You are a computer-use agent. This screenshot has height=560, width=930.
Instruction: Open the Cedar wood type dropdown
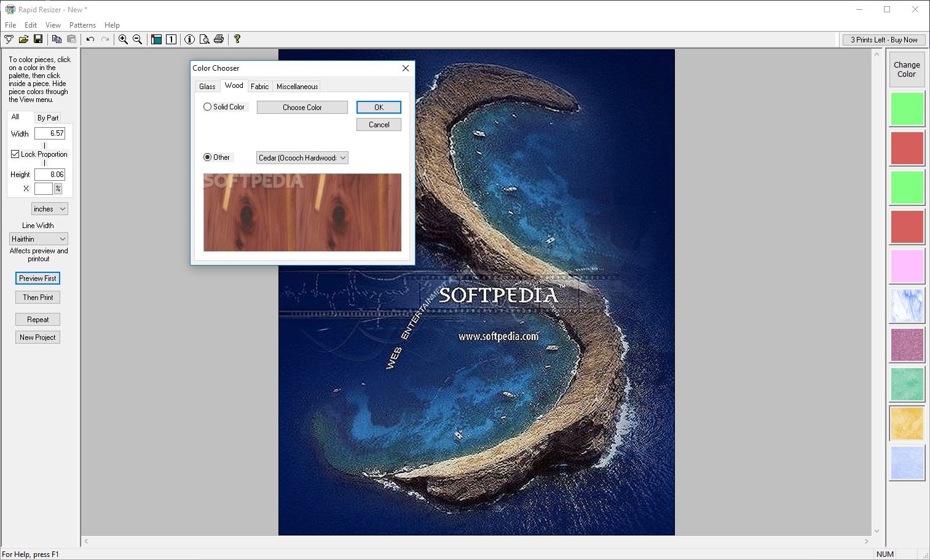coord(302,158)
